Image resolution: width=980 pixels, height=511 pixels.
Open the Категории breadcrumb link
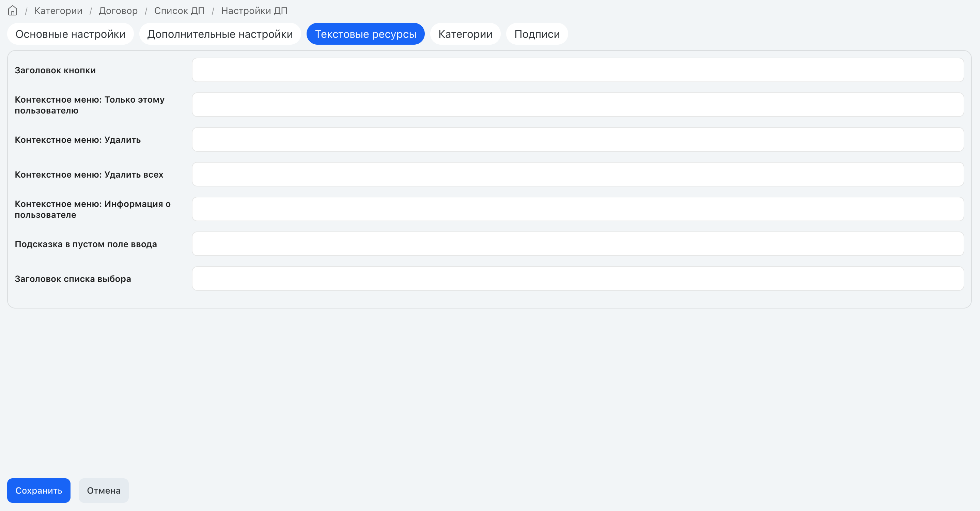[58, 11]
